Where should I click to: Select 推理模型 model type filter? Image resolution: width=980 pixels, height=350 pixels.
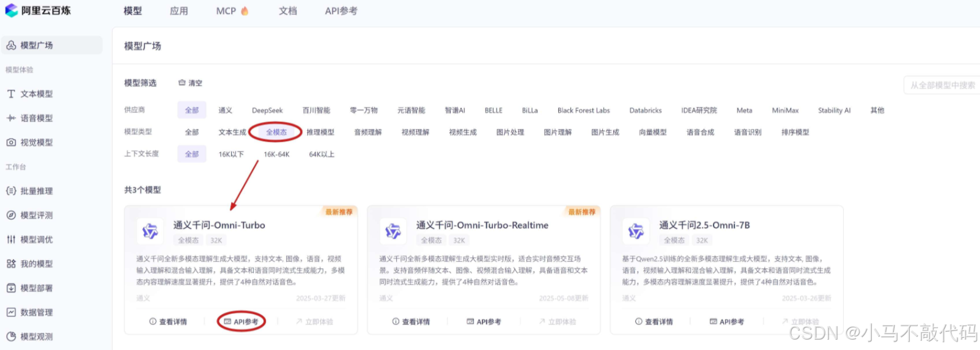(x=320, y=132)
